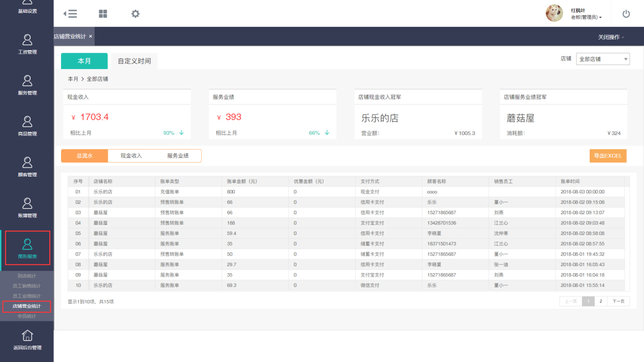Open settings gear icon in top bar
This screenshot has height=362, width=644.
[135, 14]
